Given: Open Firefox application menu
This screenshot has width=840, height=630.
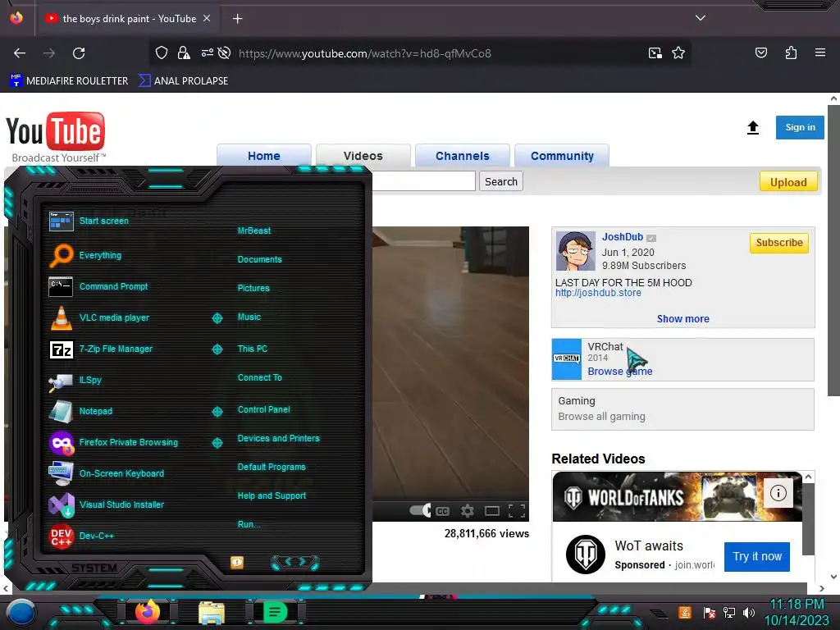Looking at the screenshot, I should pyautogui.click(x=819, y=52).
